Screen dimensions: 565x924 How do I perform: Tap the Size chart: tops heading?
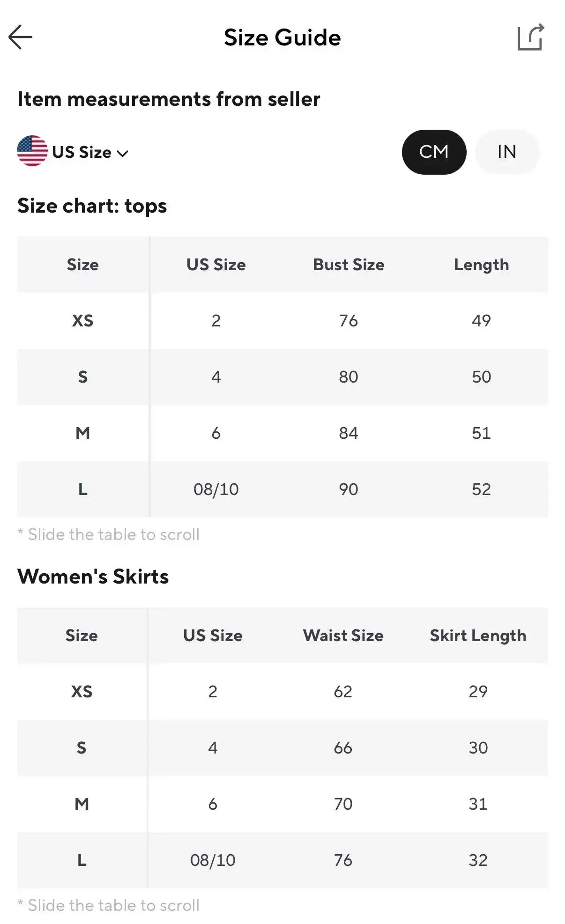coord(92,206)
